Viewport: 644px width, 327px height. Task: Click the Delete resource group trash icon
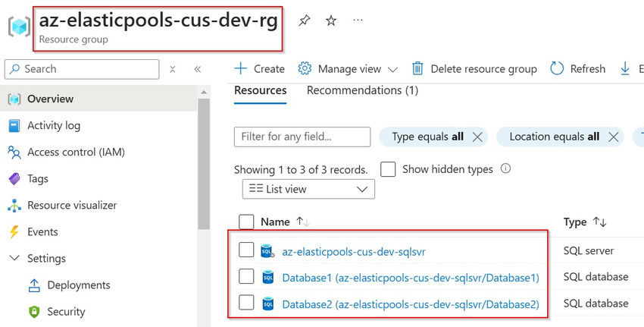tap(417, 68)
